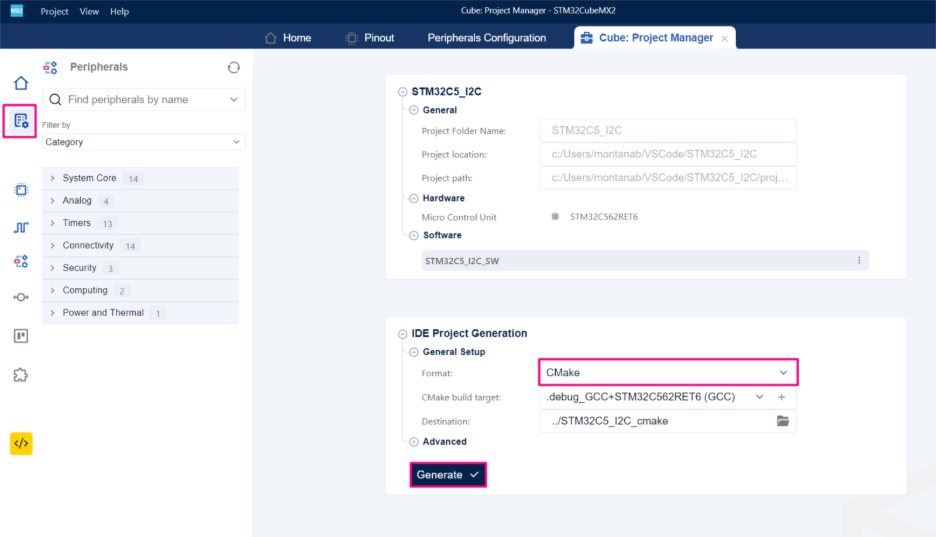This screenshot has width=936, height=537.
Task: Click the MX2 application logo
Action: click(17, 11)
